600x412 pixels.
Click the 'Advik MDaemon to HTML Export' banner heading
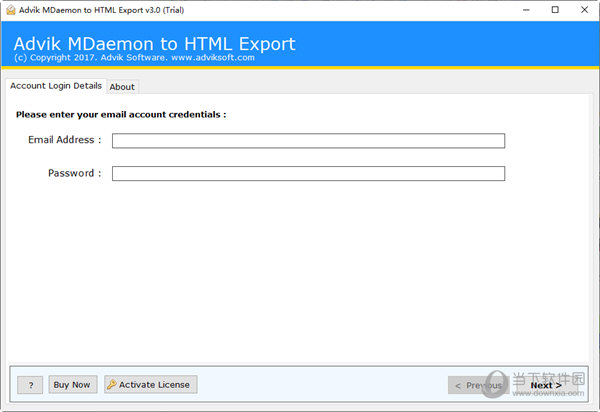tap(155, 44)
